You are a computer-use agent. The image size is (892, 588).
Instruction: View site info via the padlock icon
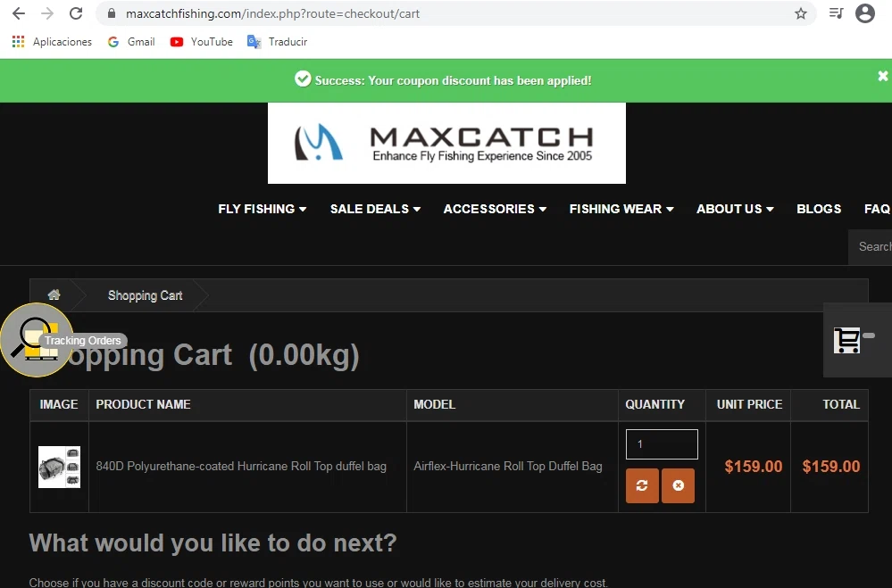pos(112,13)
